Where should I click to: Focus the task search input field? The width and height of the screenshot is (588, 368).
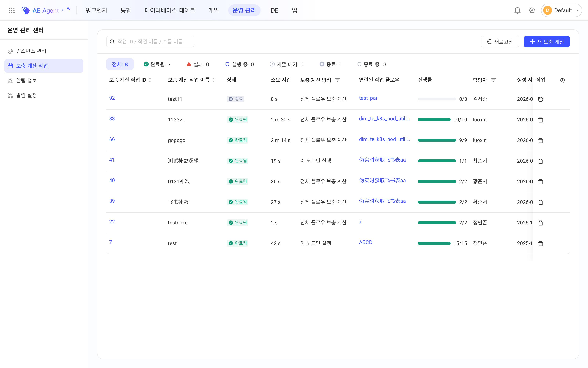point(150,42)
